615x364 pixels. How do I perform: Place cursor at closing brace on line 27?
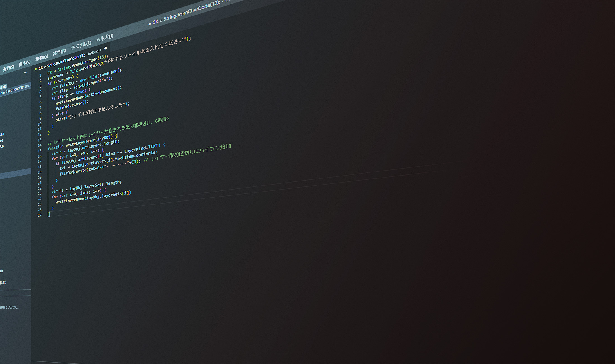pyautogui.click(x=49, y=214)
